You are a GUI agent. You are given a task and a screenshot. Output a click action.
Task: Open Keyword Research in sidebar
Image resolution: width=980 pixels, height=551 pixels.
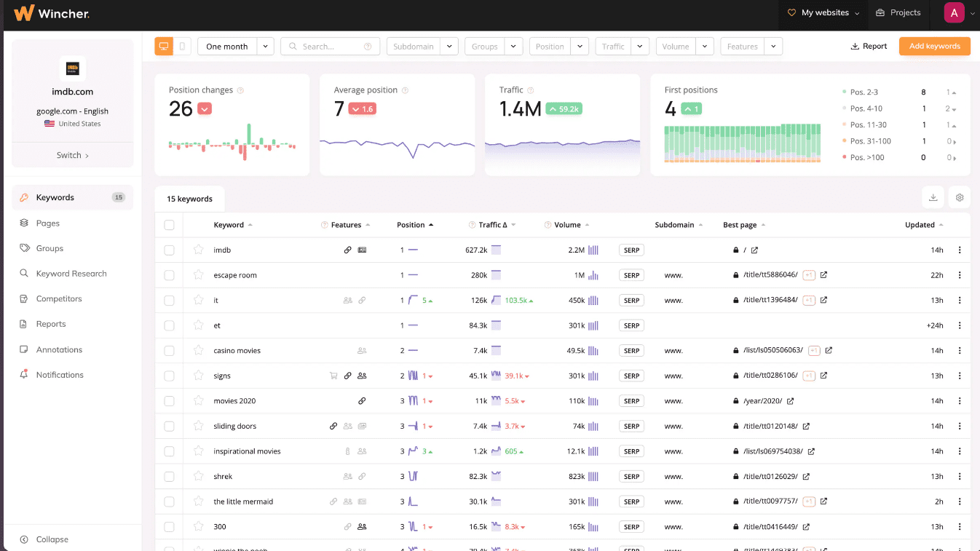[x=73, y=274]
